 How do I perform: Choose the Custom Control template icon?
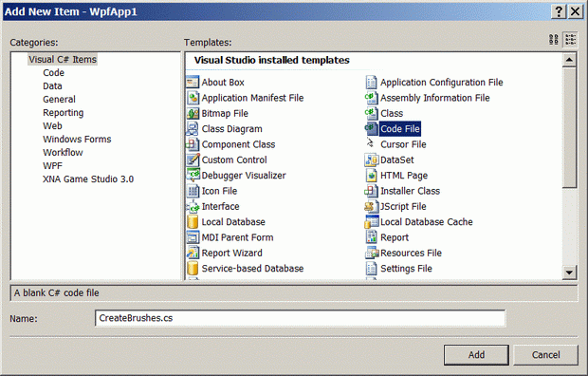193,160
